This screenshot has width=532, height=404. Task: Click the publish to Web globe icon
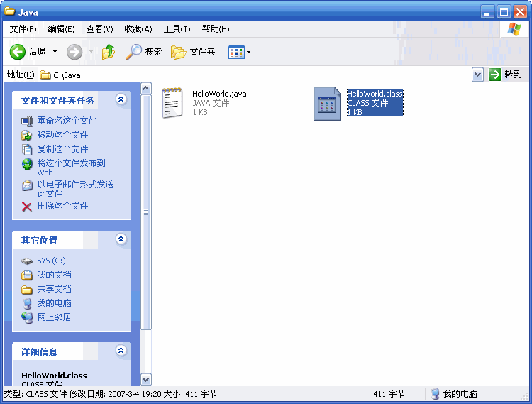coord(27,164)
